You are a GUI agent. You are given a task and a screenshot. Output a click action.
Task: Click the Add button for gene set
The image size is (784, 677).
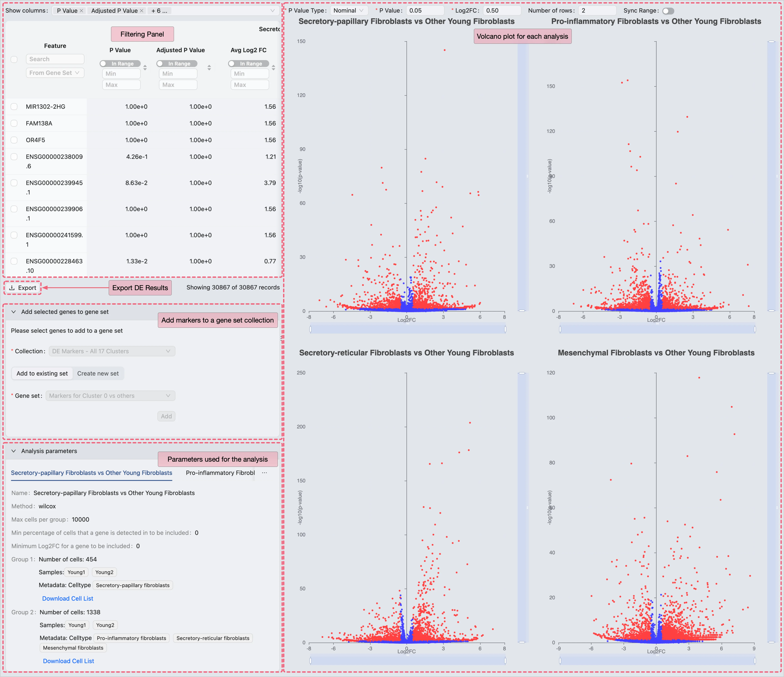coord(166,416)
